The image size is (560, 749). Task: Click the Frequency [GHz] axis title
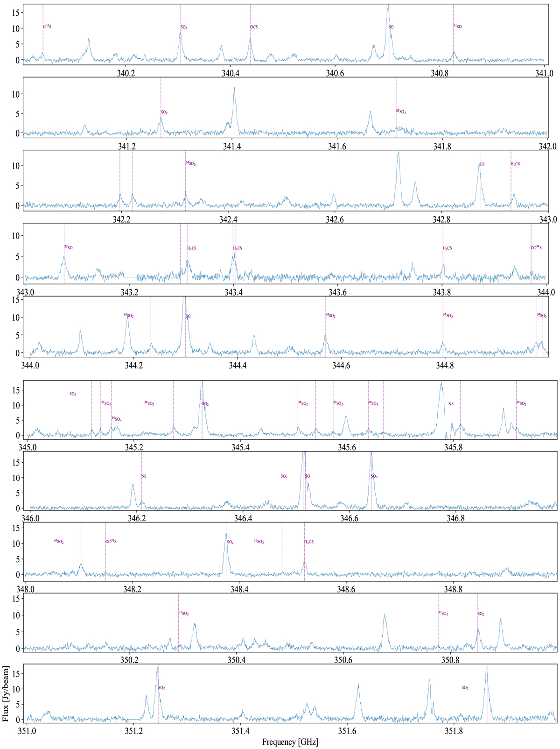pos(290,742)
